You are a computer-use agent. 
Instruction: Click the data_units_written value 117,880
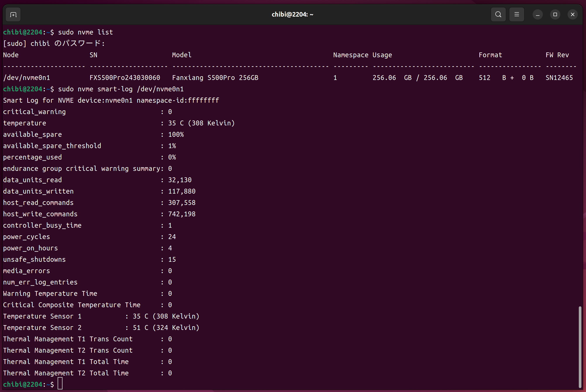pyautogui.click(x=182, y=191)
